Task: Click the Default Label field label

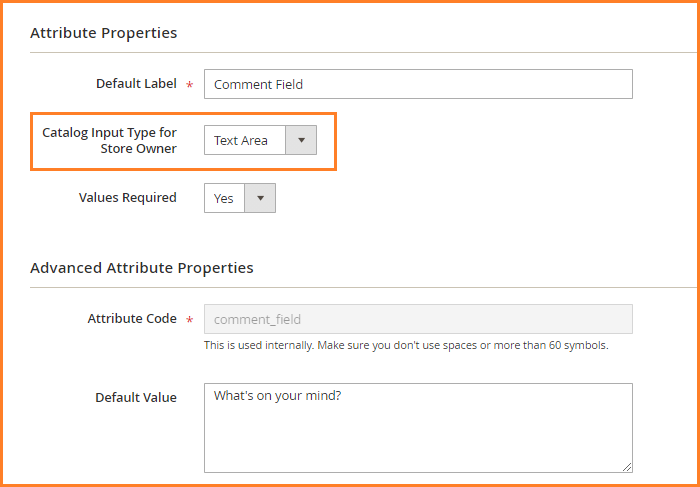Action: tap(136, 84)
